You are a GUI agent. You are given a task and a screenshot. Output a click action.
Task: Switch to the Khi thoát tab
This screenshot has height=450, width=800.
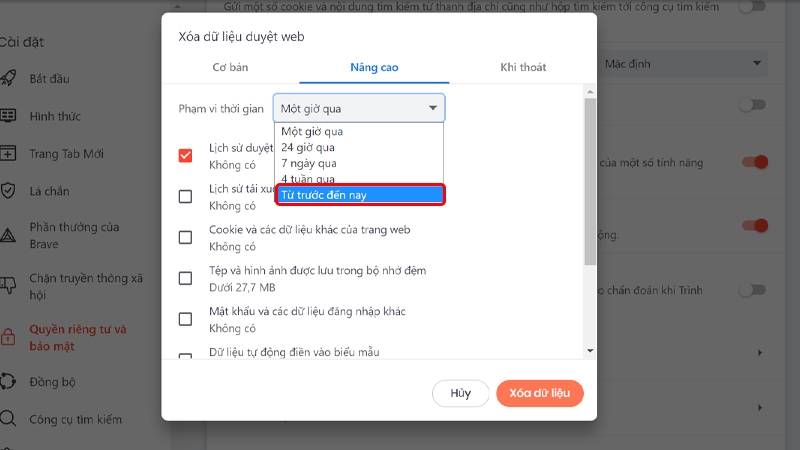pos(523,67)
